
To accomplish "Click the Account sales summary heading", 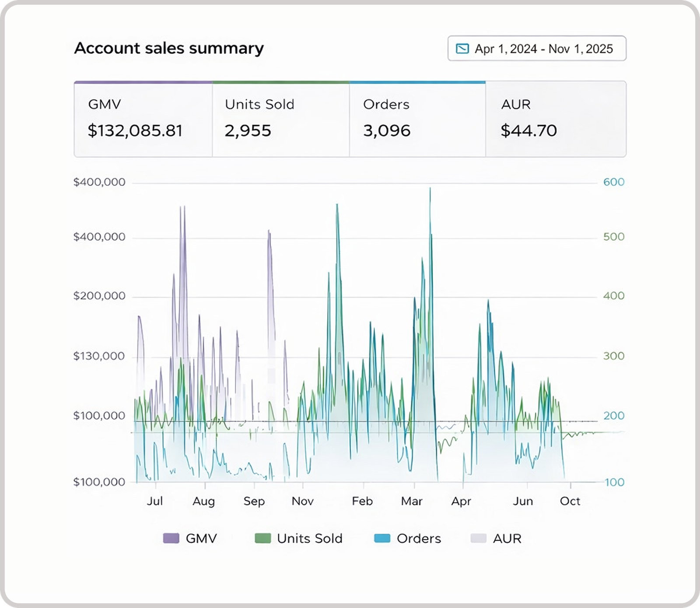I will pos(169,48).
